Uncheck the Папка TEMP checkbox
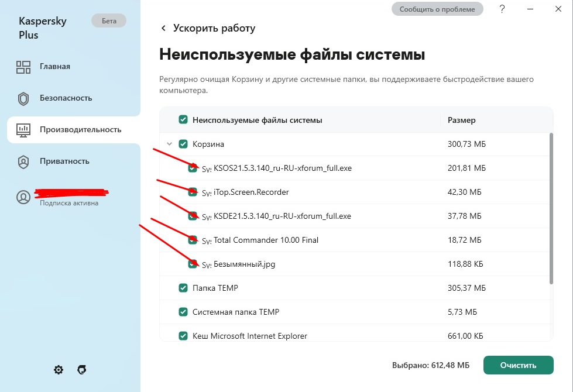This screenshot has height=392, width=573. tap(183, 288)
